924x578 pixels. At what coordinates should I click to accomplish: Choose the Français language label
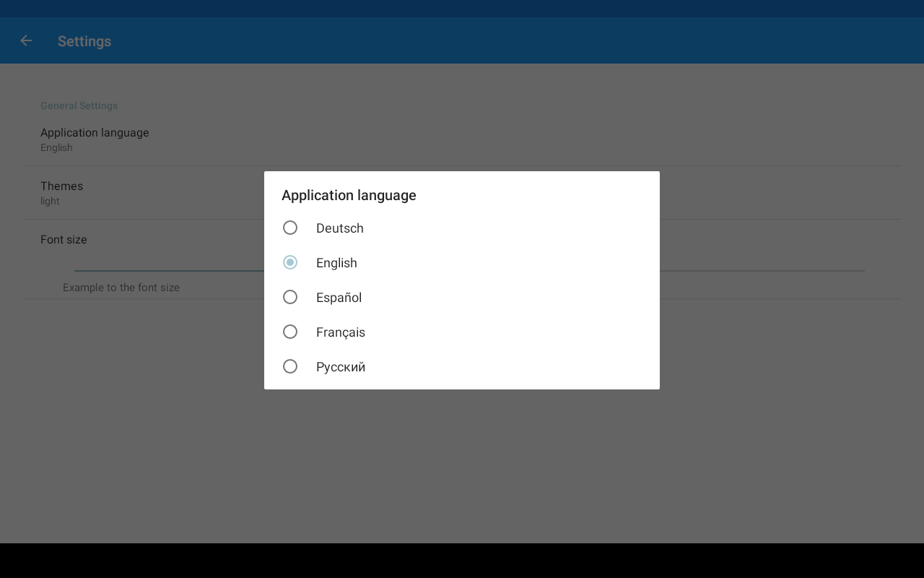pos(341,332)
